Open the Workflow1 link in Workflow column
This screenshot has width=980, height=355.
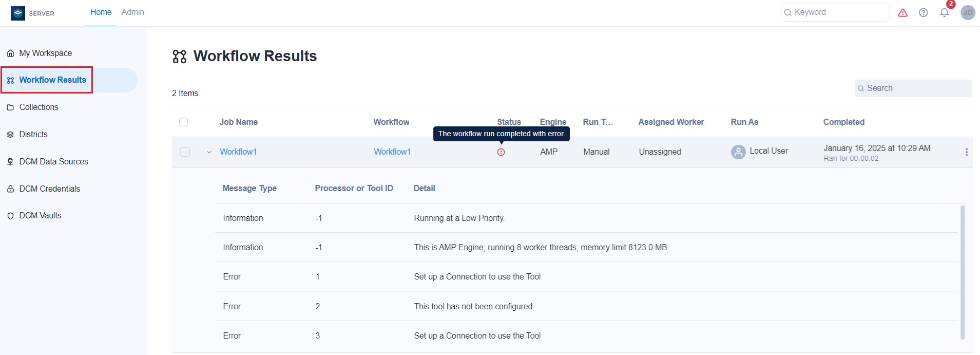392,152
